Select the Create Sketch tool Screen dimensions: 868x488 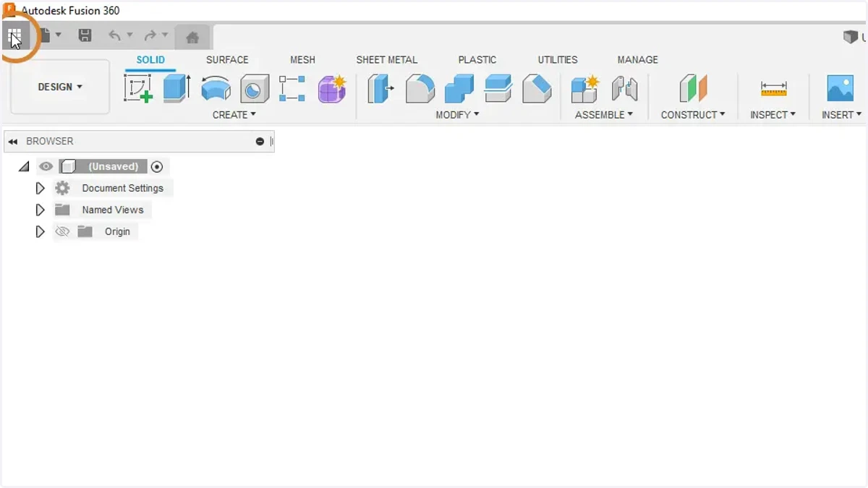tap(138, 89)
